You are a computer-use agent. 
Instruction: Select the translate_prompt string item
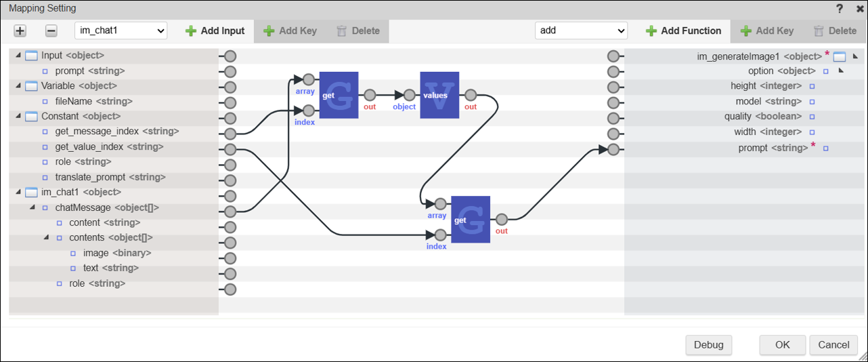point(110,177)
